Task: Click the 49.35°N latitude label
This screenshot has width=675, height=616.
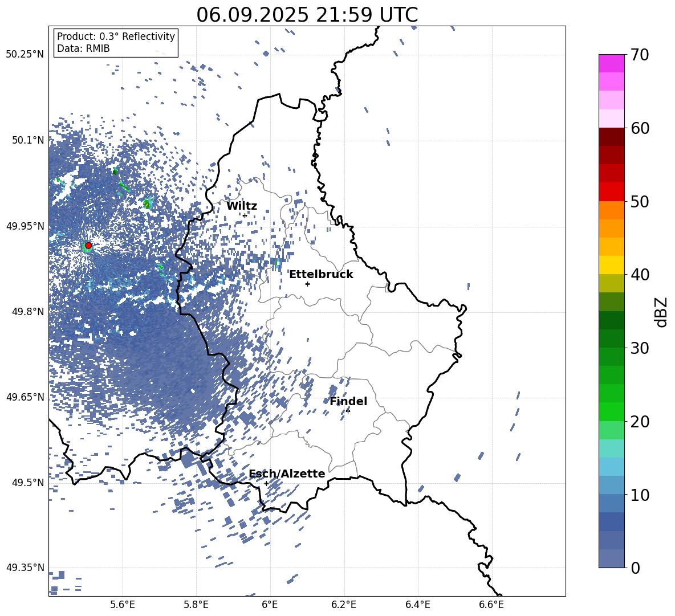Action: pyautogui.click(x=25, y=568)
